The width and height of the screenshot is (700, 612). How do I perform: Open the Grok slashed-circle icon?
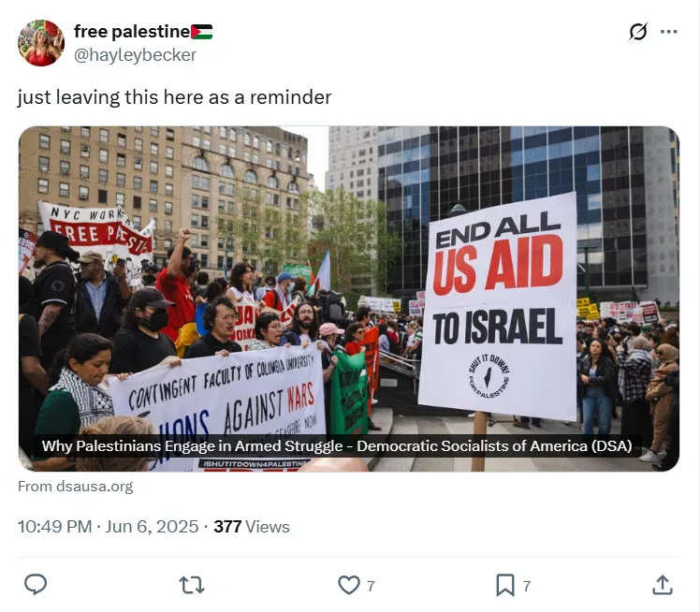pos(638,32)
